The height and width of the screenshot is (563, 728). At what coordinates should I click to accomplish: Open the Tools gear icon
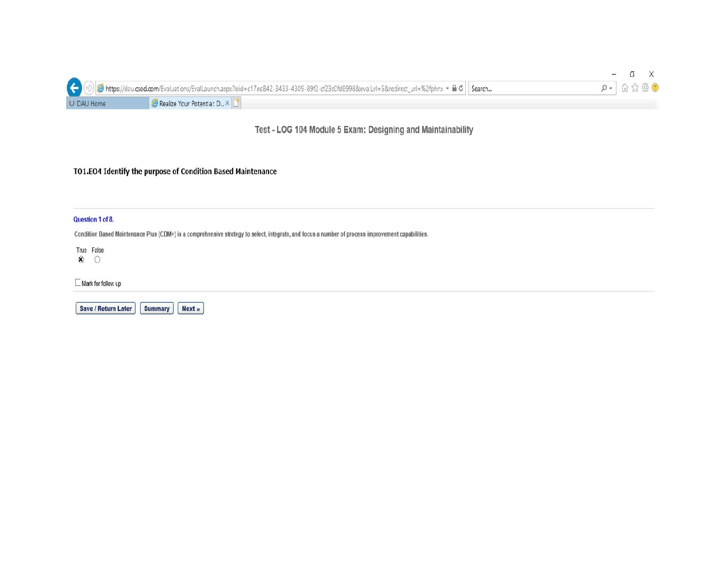645,88
